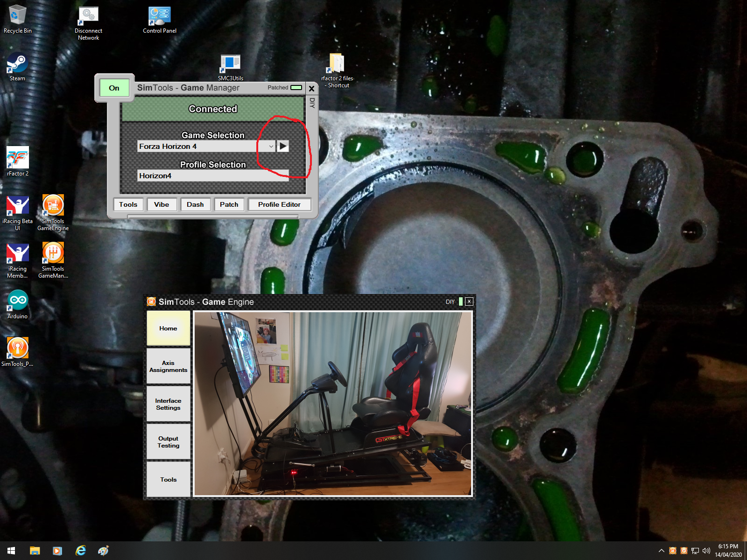This screenshot has height=560, width=747.
Task: Click the Profile Editor button
Action: (279, 204)
